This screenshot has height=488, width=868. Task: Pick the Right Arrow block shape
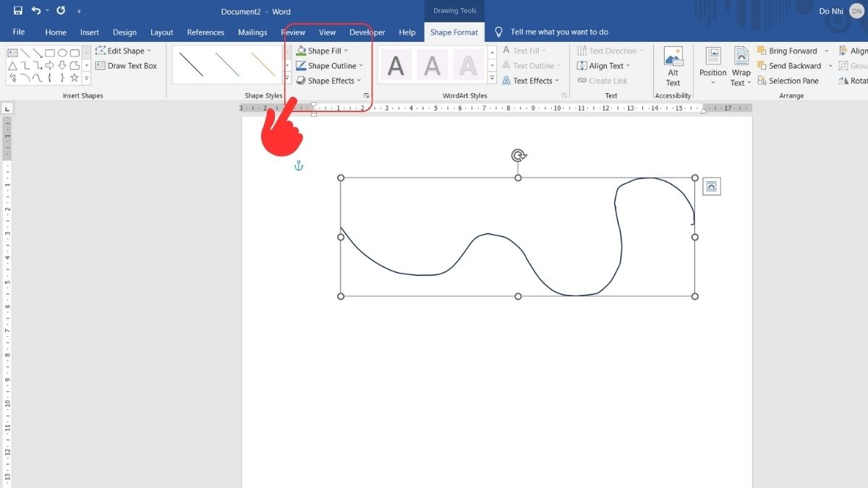50,65
